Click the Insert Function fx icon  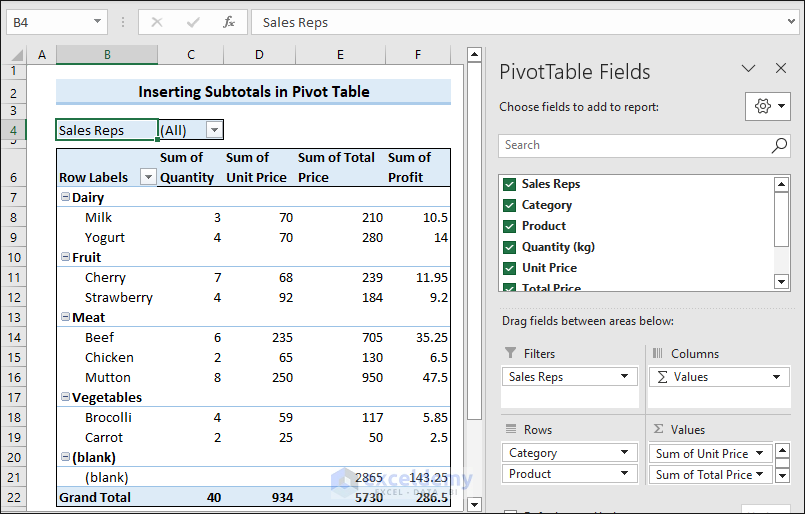tap(229, 22)
